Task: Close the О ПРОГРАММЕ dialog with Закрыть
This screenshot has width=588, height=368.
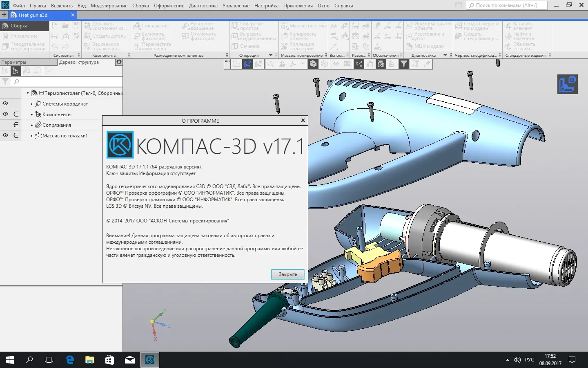Action: tap(287, 274)
